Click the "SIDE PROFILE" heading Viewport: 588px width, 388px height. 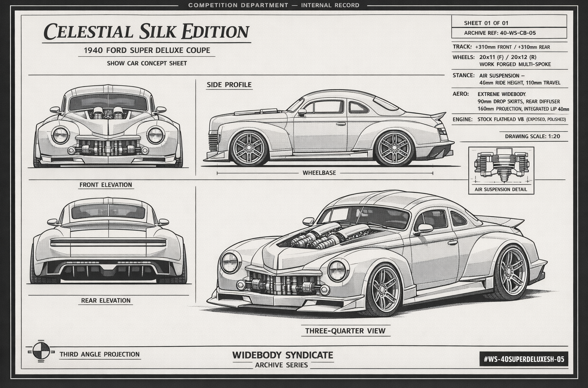229,85
